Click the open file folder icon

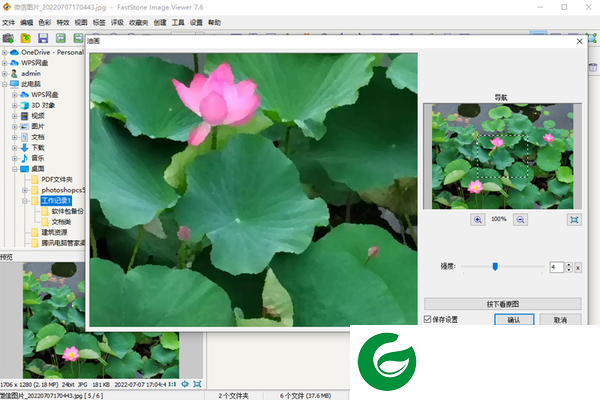(x=26, y=38)
